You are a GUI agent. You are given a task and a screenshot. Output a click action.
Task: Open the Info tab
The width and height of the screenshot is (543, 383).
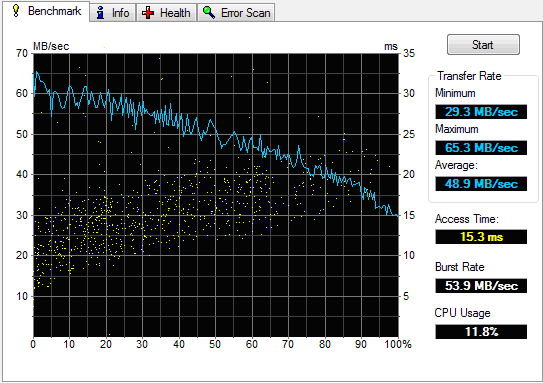(113, 13)
